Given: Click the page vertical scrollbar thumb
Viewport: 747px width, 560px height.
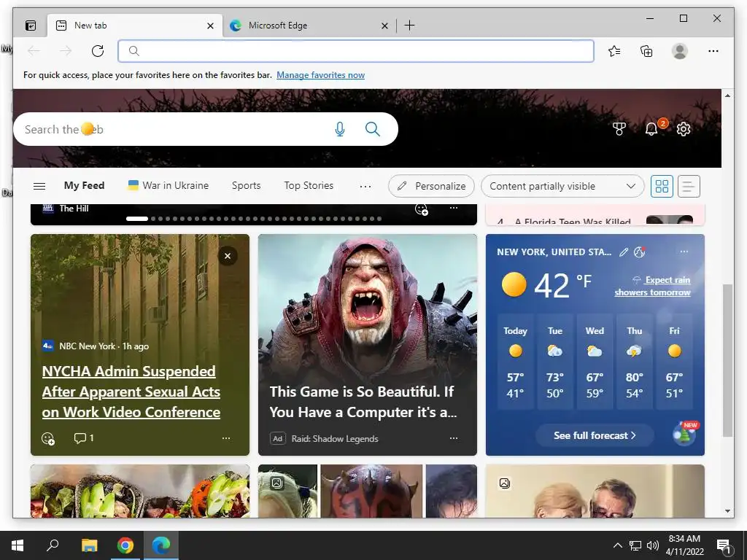Looking at the screenshot, I should 727,360.
